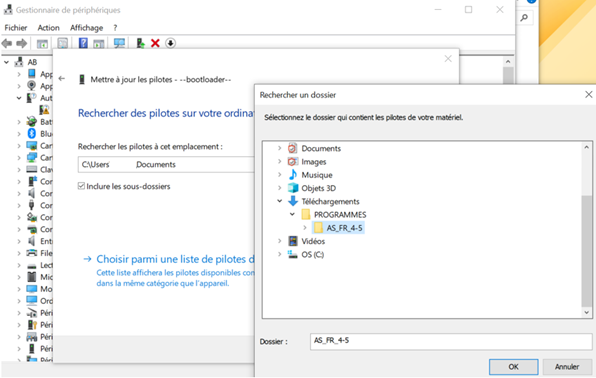This screenshot has height=378, width=596.
Task: Click the Annuler button
Action: (x=567, y=367)
